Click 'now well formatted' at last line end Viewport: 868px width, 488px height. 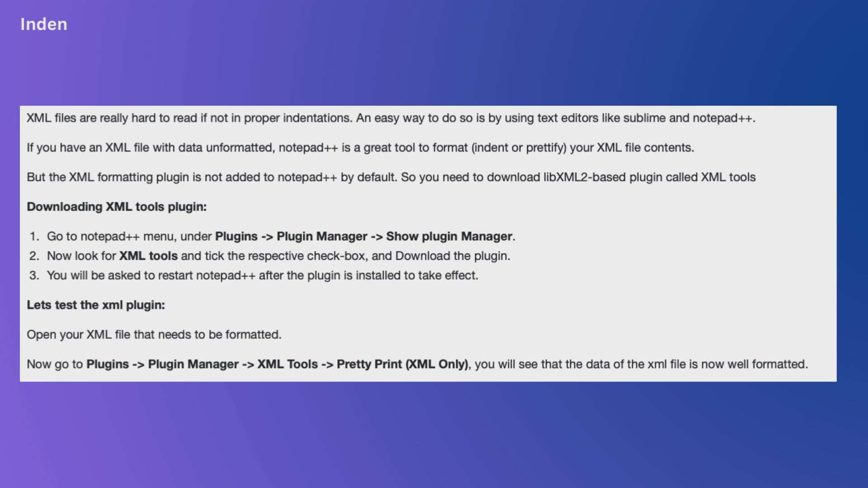click(754, 364)
